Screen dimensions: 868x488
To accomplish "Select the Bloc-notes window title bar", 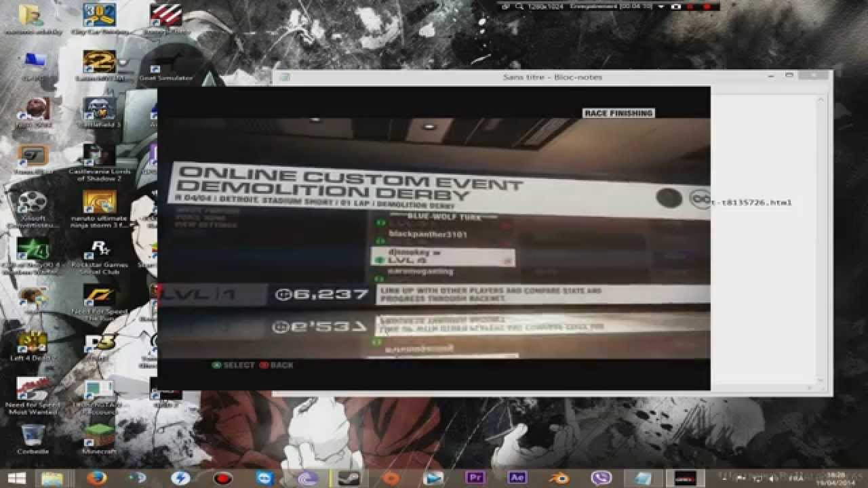I will point(552,77).
